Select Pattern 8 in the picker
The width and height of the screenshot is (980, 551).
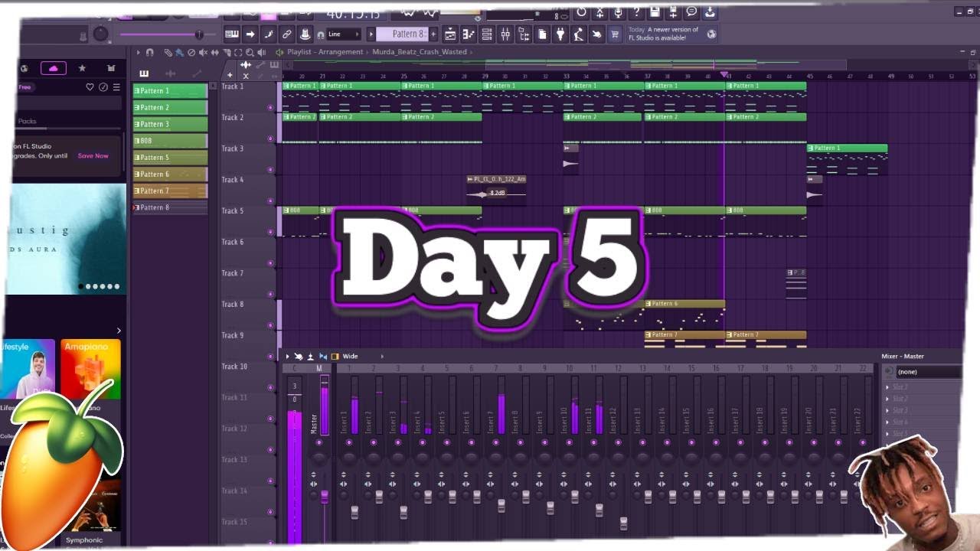[170, 207]
